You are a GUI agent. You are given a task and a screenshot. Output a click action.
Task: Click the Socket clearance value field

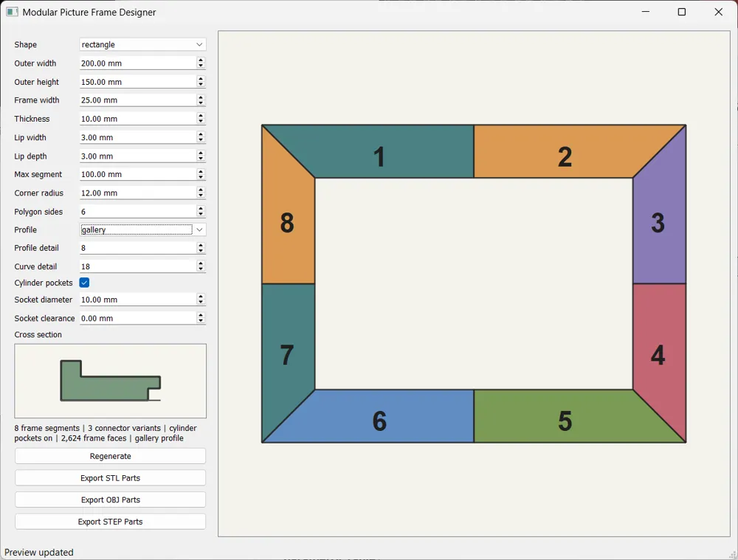[137, 318]
